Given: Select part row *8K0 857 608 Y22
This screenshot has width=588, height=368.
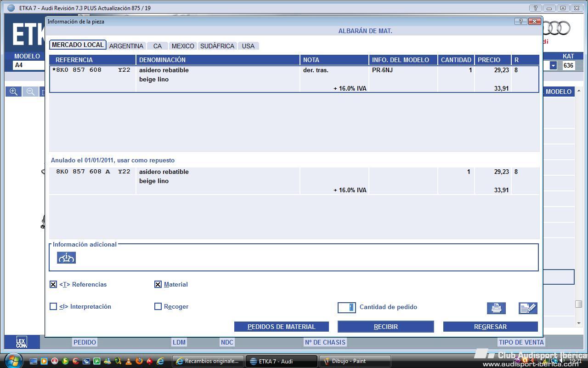Looking at the screenshot, I should pyautogui.click(x=294, y=79).
